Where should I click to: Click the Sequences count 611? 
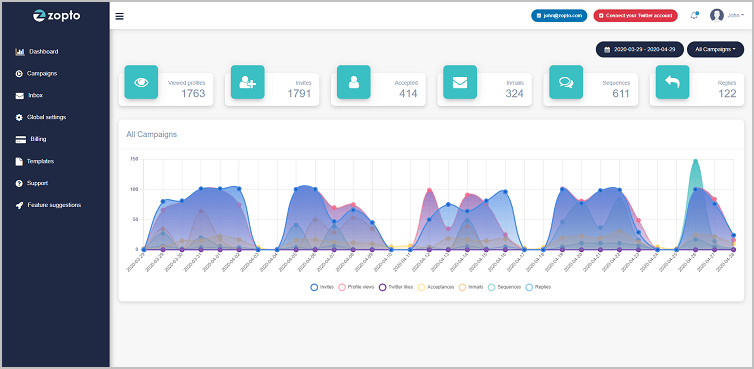click(x=621, y=93)
